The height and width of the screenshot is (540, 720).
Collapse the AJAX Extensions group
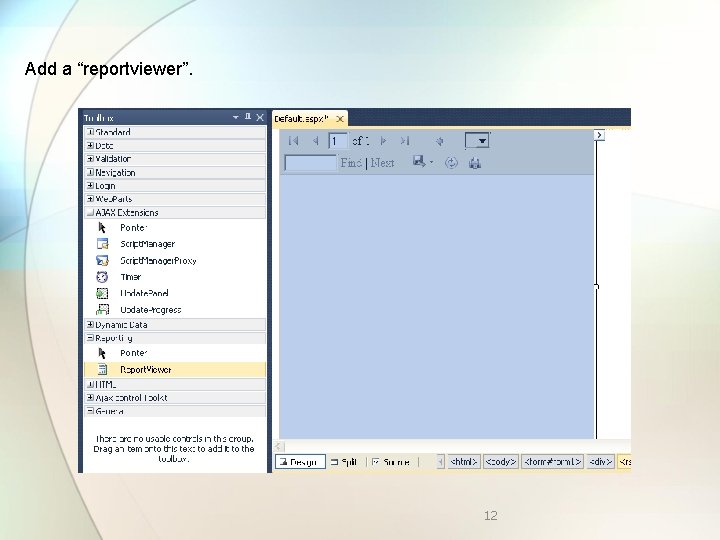90,212
